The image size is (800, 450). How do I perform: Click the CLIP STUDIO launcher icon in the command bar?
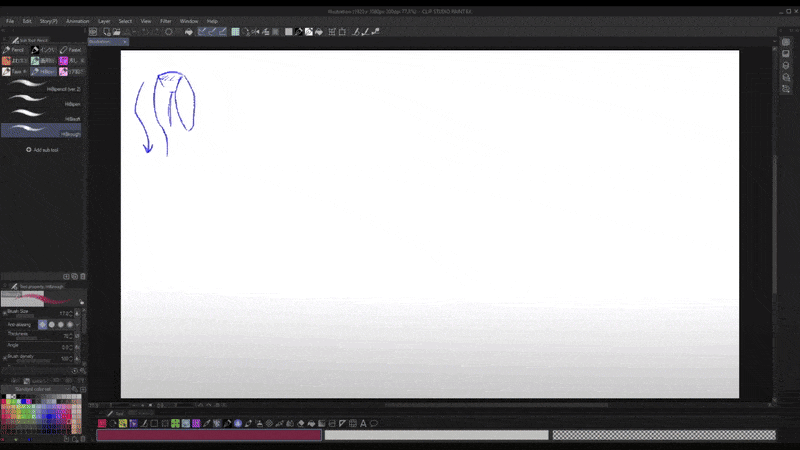click(x=93, y=32)
